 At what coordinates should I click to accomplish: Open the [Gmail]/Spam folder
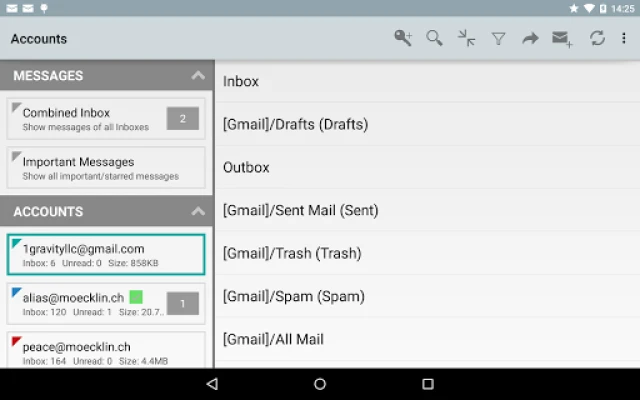427,296
